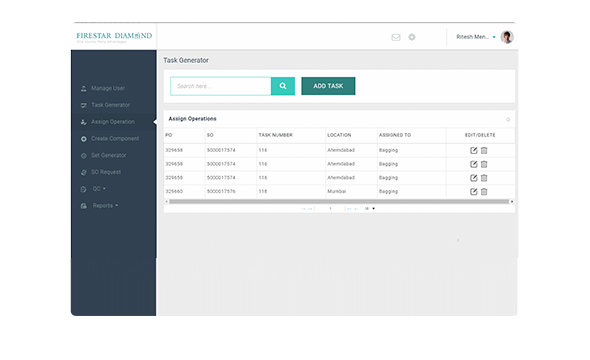Click the QC sidebar icon
Viewport: 590px width, 360px height.
tap(84, 189)
